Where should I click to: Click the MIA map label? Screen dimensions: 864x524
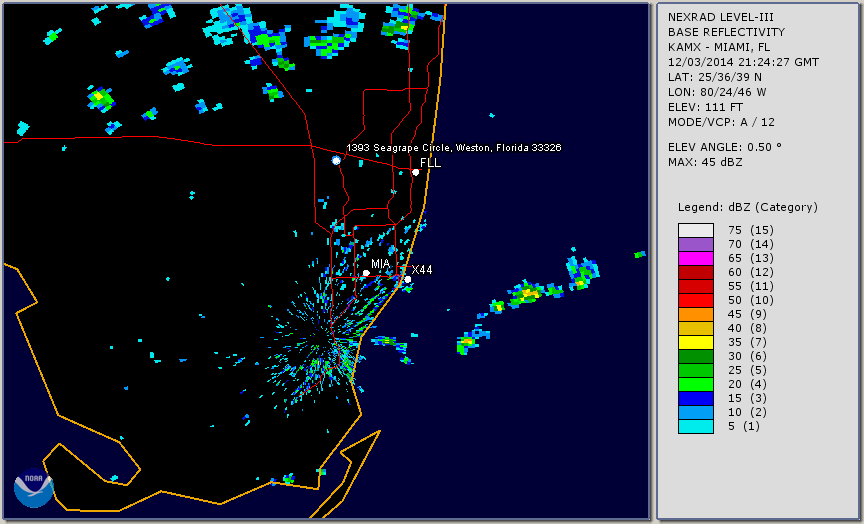pos(380,264)
